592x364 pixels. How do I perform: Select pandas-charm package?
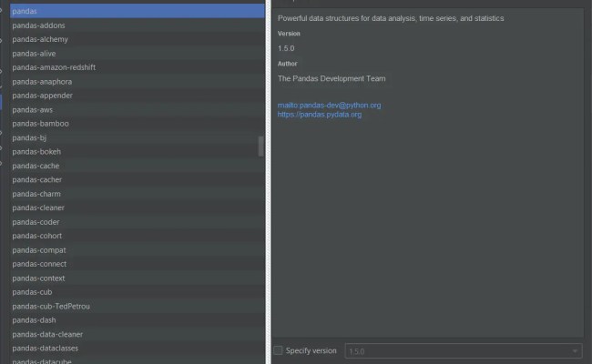click(137, 194)
